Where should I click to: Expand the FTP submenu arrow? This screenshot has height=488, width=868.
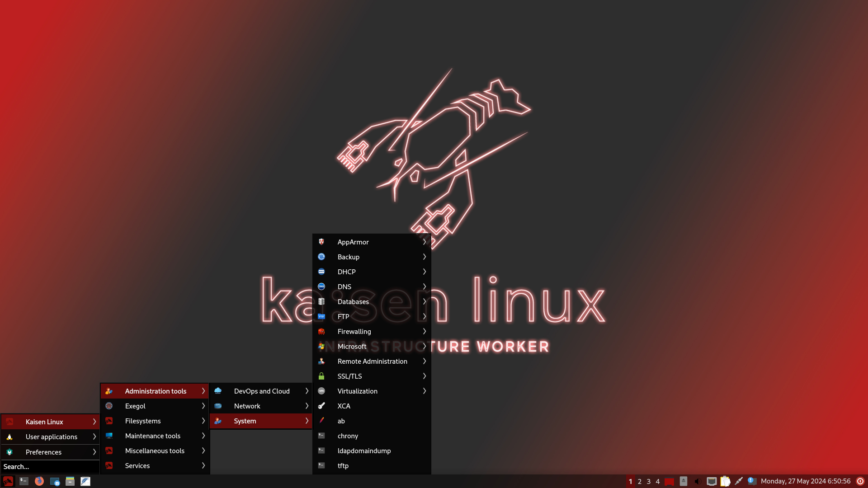coord(425,316)
